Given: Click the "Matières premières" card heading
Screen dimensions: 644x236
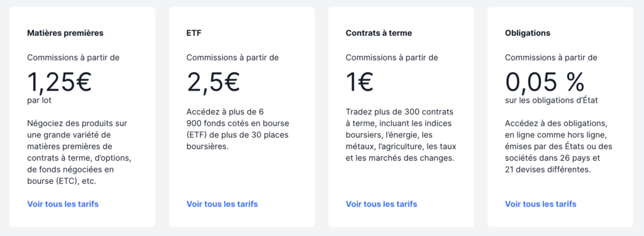Looking at the screenshot, I should click(65, 33).
